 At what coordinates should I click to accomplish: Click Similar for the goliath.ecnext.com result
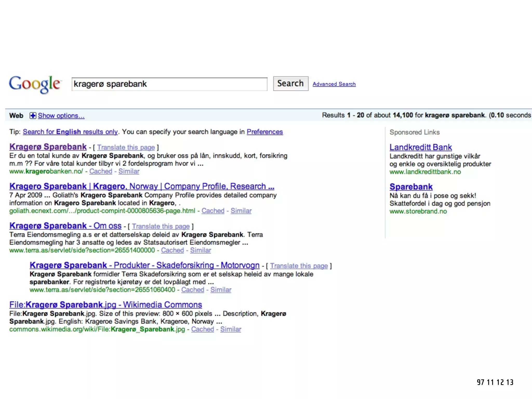(241, 211)
